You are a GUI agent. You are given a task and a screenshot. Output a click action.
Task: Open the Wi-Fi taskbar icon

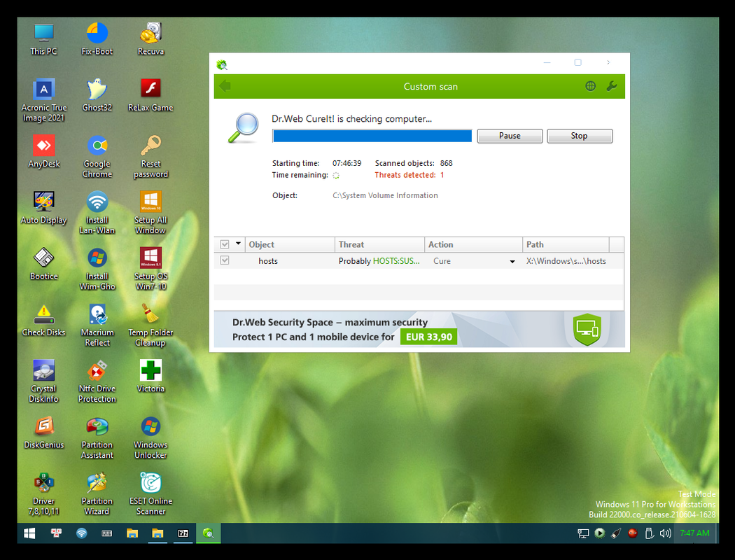[82, 533]
